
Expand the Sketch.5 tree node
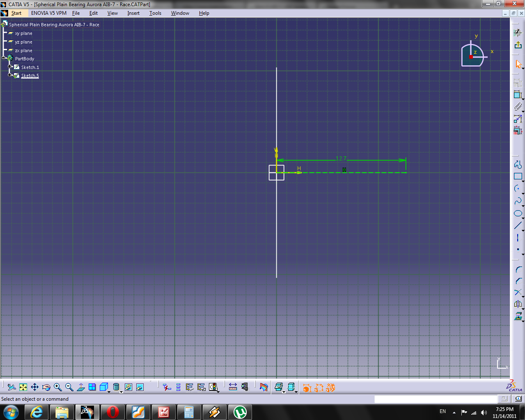(9, 75)
